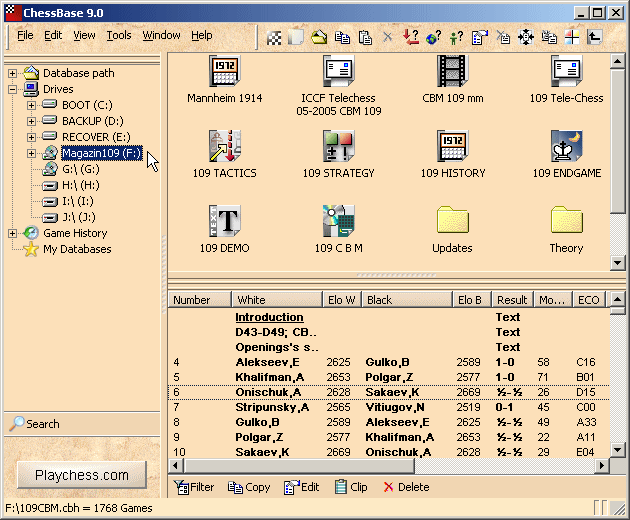The height and width of the screenshot is (520, 630).
Task: Sort game list by Result column header
Action: point(513,300)
